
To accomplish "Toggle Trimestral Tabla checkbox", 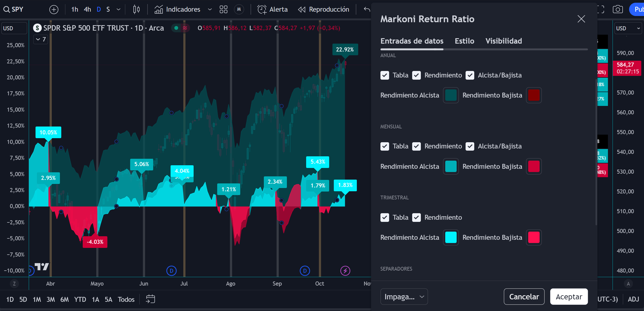I will [x=385, y=218].
